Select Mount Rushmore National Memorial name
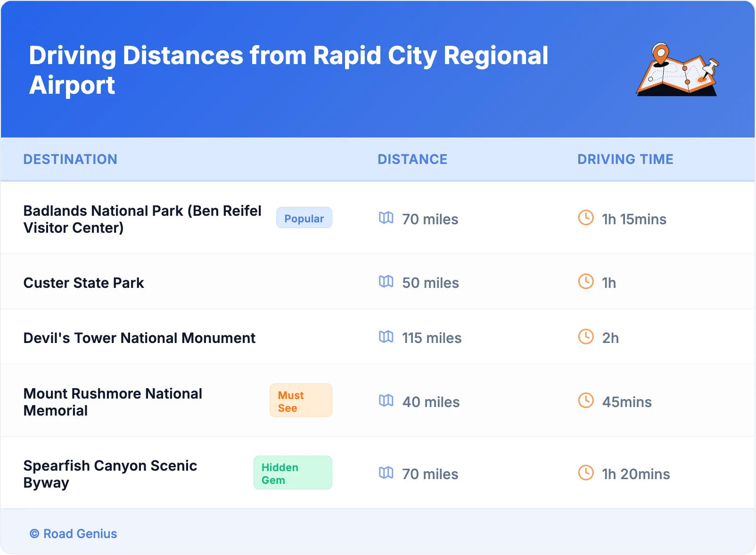 (113, 402)
